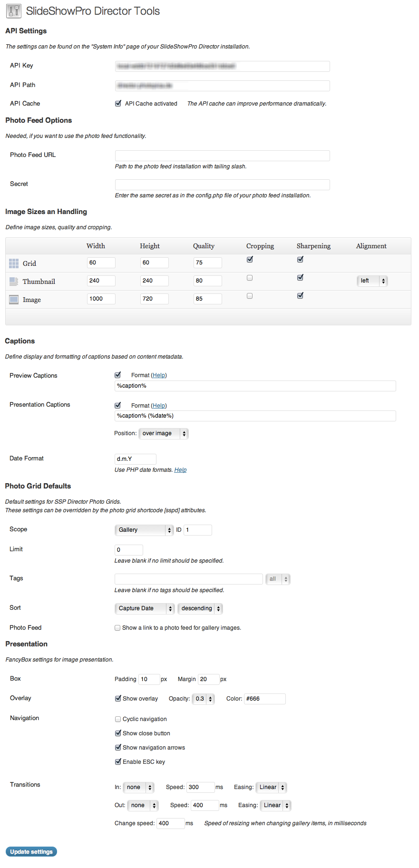
Task: Open the caption Position dropdown
Action: coord(164,433)
